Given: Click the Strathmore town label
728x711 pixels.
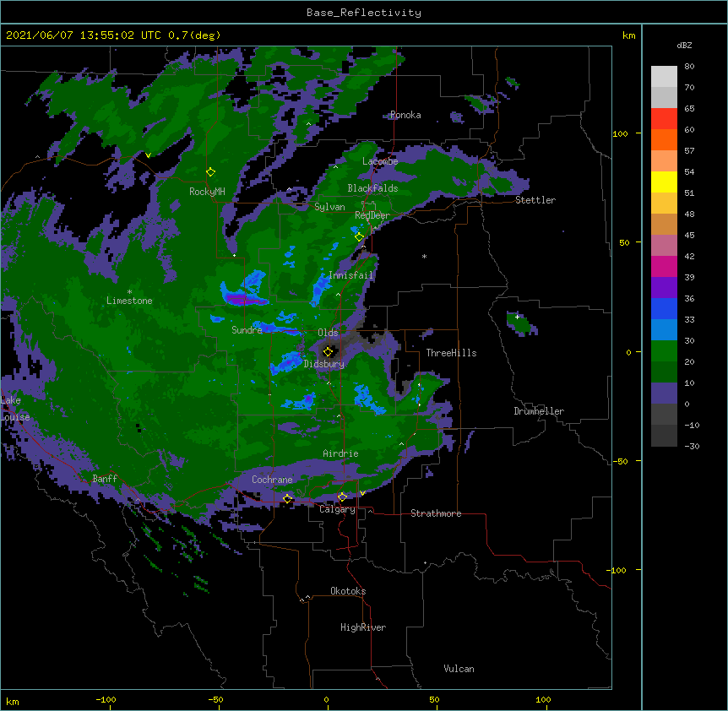Looking at the screenshot, I should click(436, 513).
